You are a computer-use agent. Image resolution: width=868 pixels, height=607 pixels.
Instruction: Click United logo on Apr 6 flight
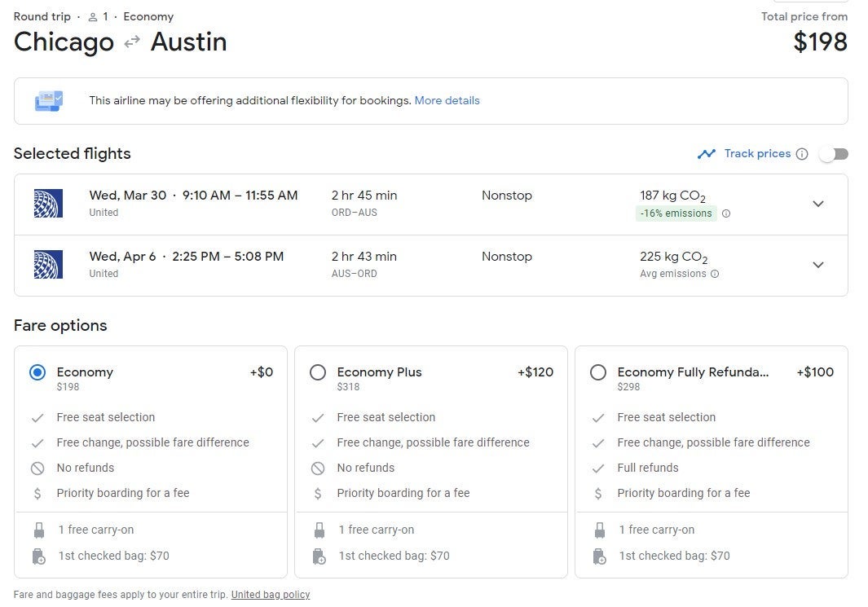[48, 265]
